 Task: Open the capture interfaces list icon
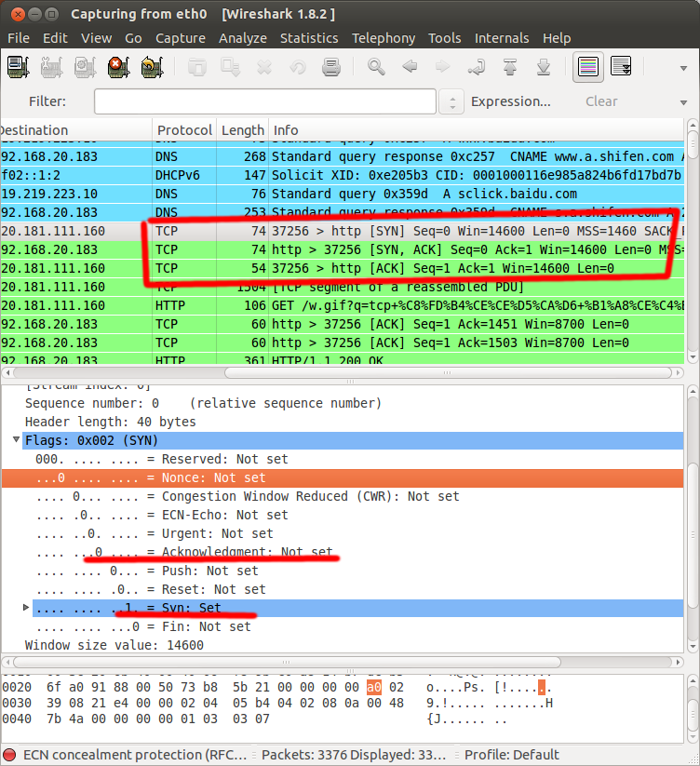click(x=19, y=67)
